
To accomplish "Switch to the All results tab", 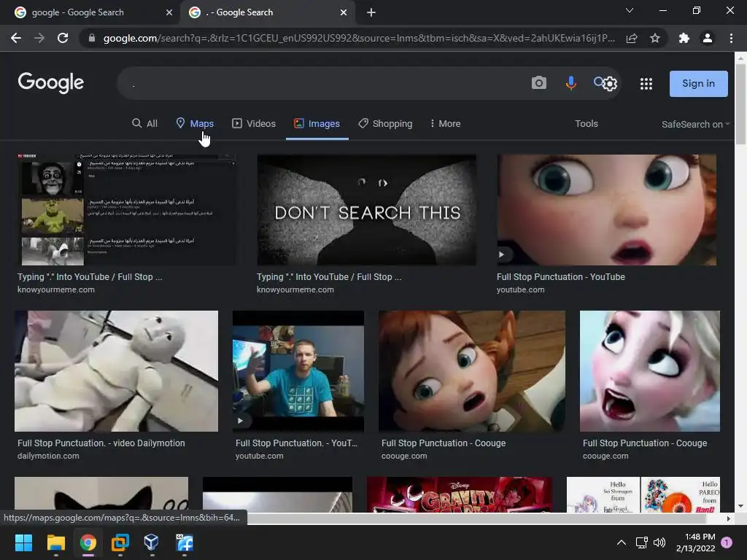I will (145, 124).
